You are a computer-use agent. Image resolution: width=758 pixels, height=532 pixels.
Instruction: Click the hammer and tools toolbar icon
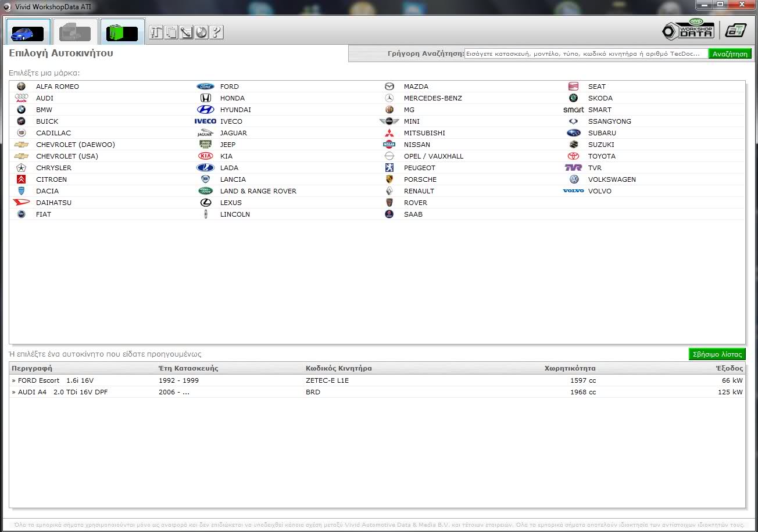pyautogui.click(x=156, y=33)
